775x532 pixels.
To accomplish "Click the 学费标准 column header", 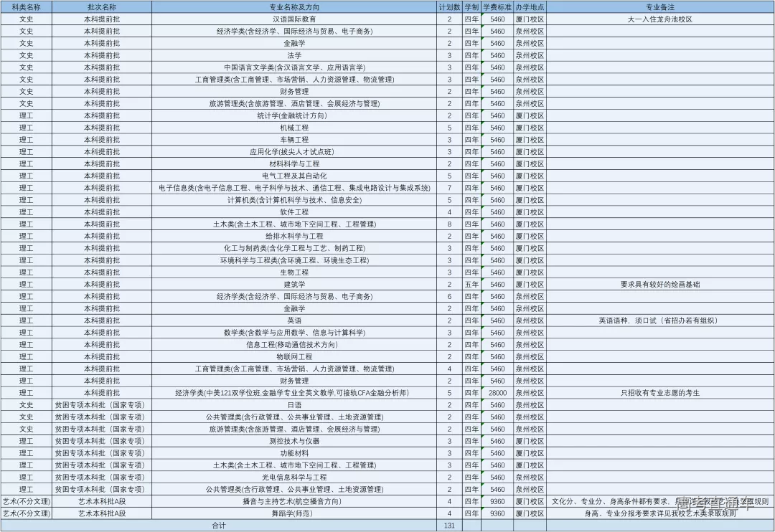I will click(497, 6).
